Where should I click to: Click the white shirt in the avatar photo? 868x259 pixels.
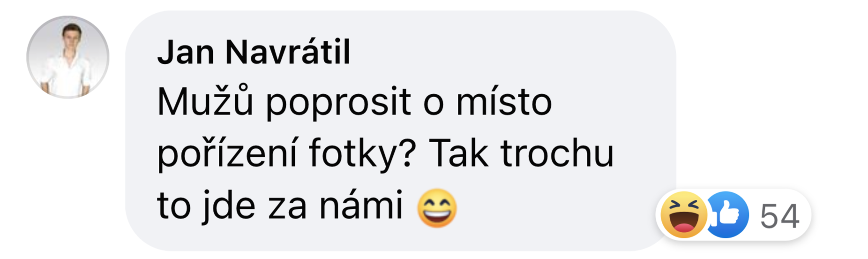point(68,73)
